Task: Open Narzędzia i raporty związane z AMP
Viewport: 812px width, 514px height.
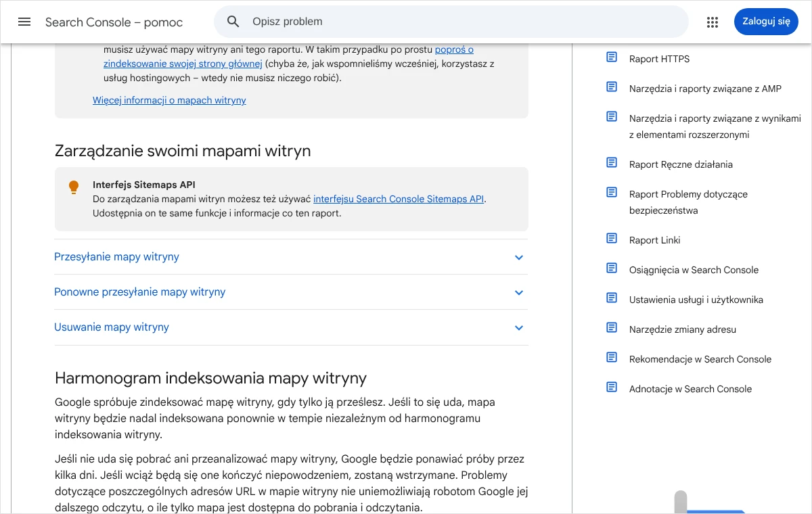Action: (705, 89)
